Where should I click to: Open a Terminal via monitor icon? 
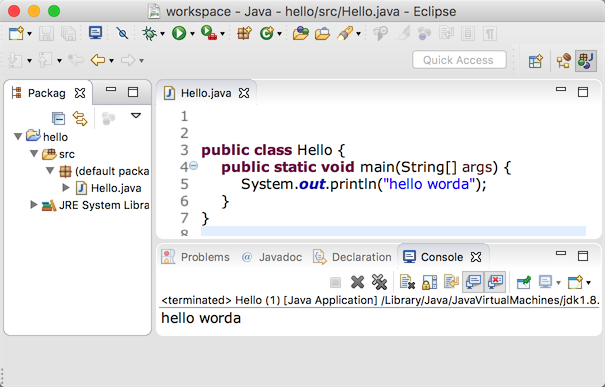(x=95, y=33)
